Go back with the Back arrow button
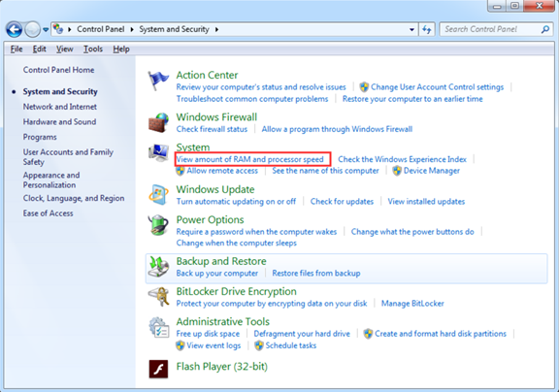The image size is (559, 392). point(14,29)
